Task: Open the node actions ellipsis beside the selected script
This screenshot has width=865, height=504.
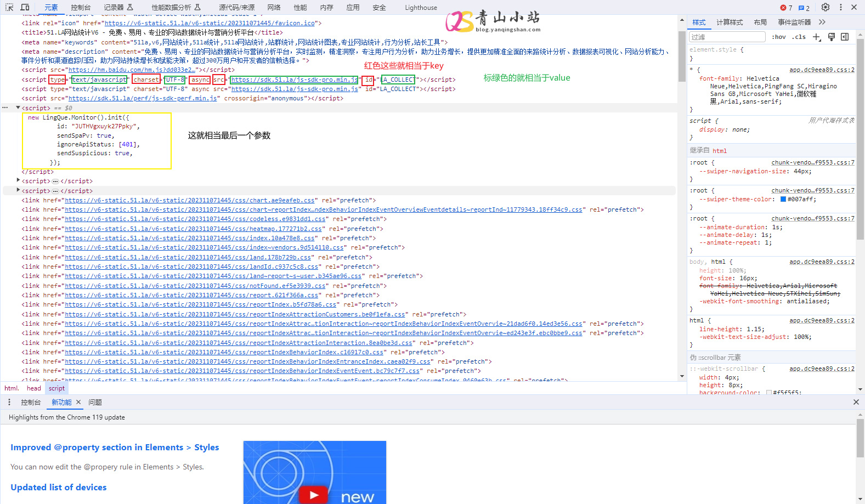Action: (x=5, y=107)
